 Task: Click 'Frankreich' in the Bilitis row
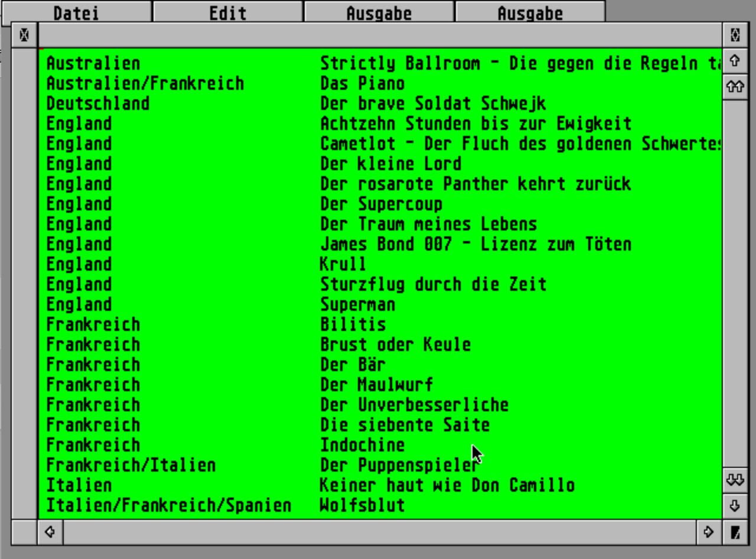tap(93, 324)
